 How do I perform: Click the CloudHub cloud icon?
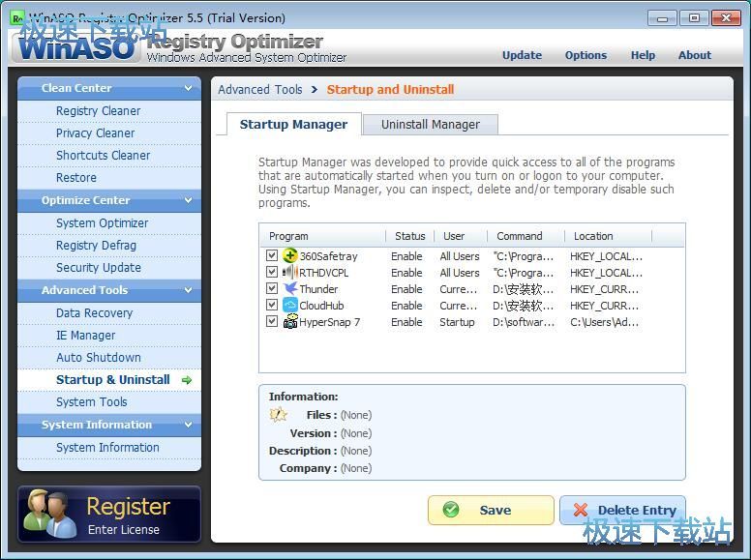(x=289, y=306)
